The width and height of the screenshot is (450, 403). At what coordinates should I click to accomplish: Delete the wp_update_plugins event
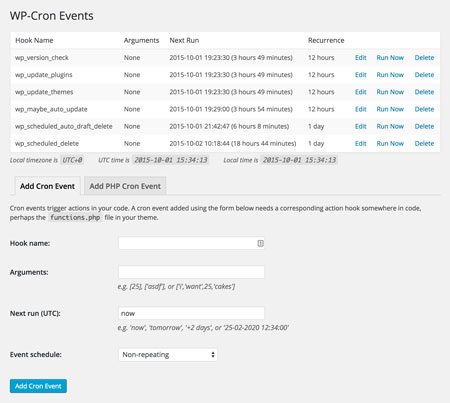click(424, 75)
